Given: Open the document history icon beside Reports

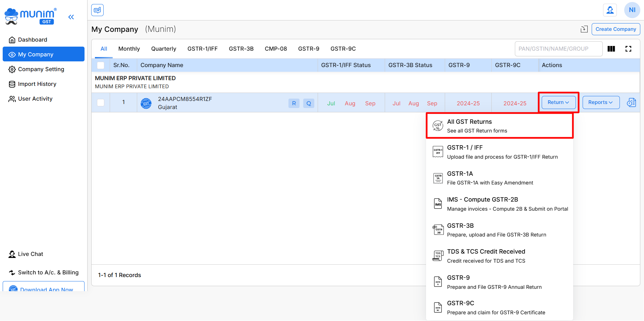Looking at the screenshot, I should click(631, 103).
